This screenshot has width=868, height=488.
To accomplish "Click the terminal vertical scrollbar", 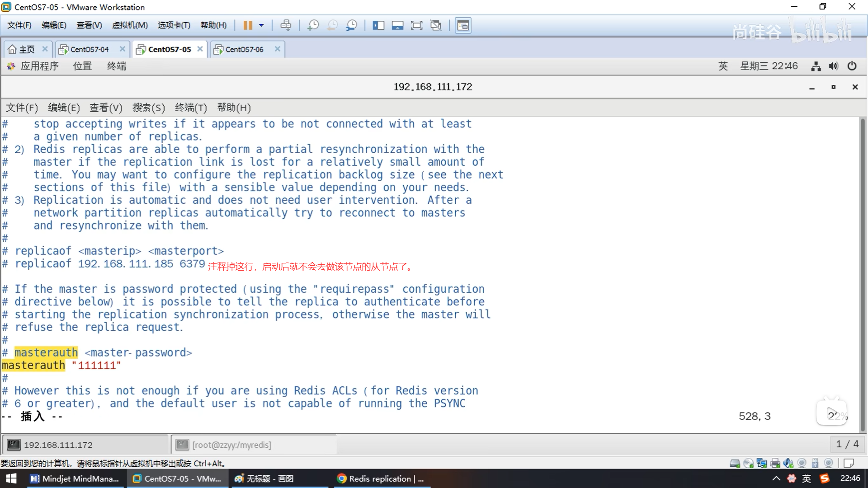I will click(x=863, y=271).
